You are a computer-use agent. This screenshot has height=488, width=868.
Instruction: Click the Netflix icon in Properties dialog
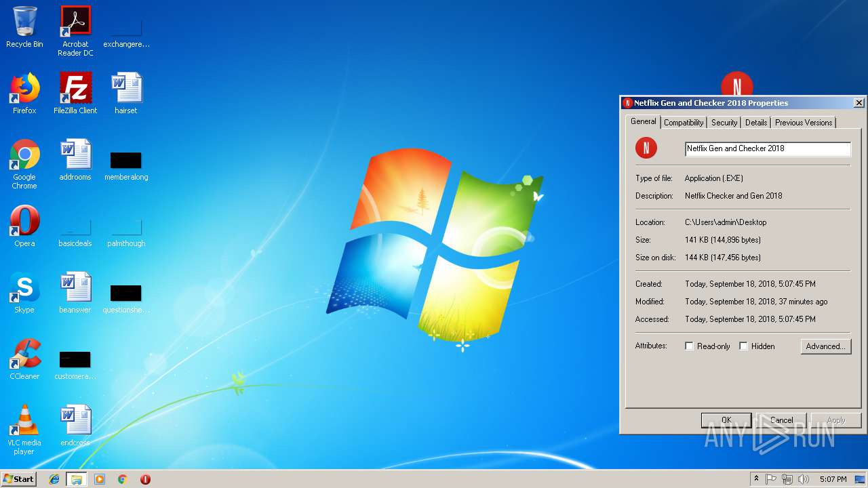click(646, 148)
